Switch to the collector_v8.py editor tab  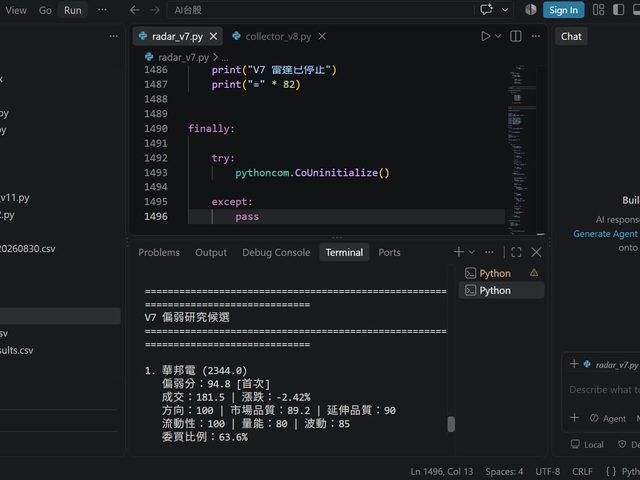click(278, 36)
